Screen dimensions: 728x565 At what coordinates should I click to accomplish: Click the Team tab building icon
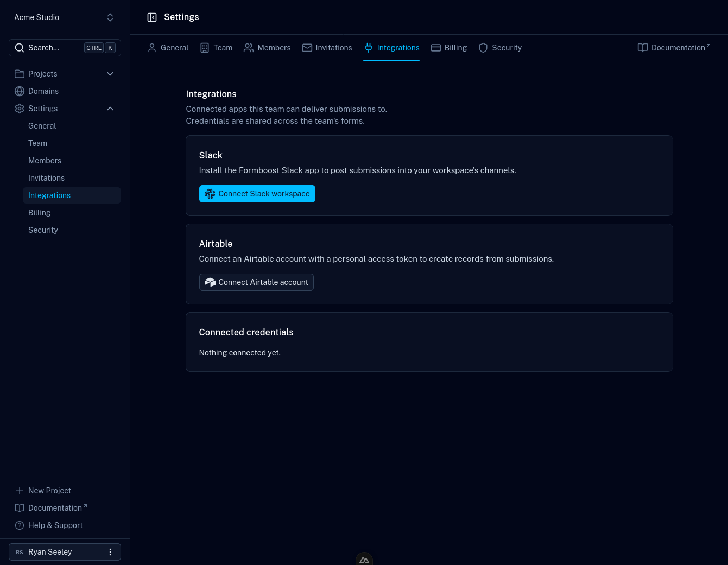205,48
